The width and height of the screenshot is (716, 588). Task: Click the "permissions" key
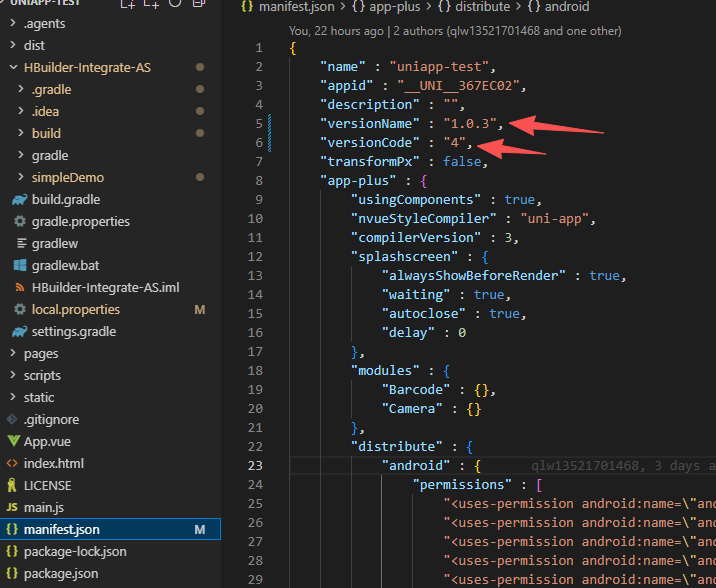(x=462, y=485)
